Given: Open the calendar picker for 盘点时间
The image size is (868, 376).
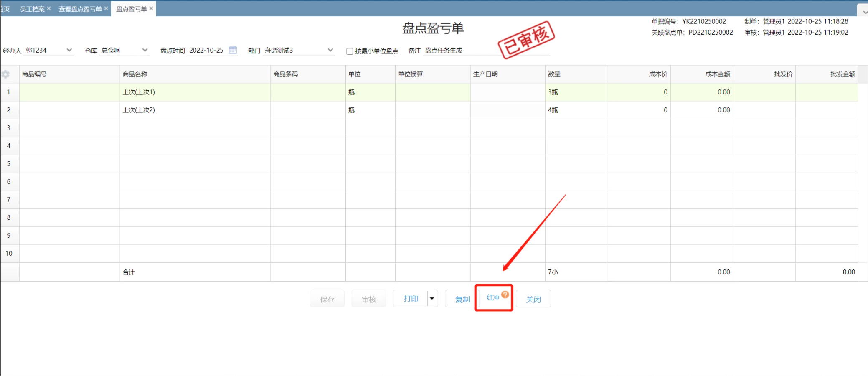Looking at the screenshot, I should (x=233, y=50).
